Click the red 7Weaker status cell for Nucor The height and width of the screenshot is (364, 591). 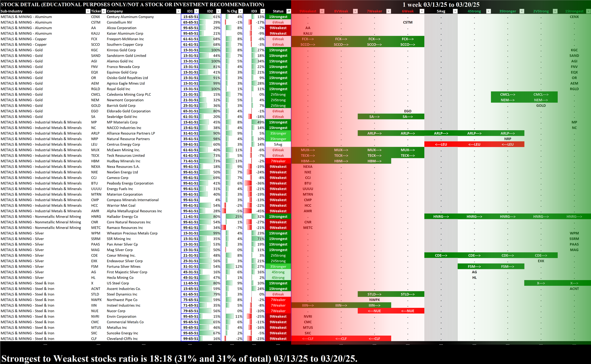278,311
